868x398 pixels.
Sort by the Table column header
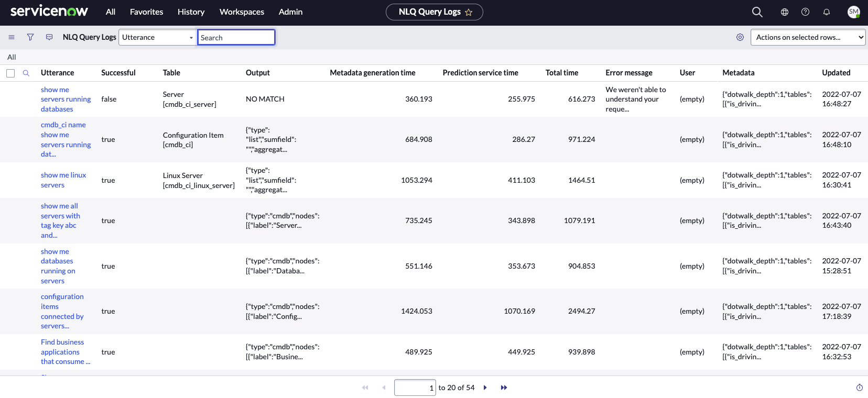pyautogui.click(x=171, y=73)
